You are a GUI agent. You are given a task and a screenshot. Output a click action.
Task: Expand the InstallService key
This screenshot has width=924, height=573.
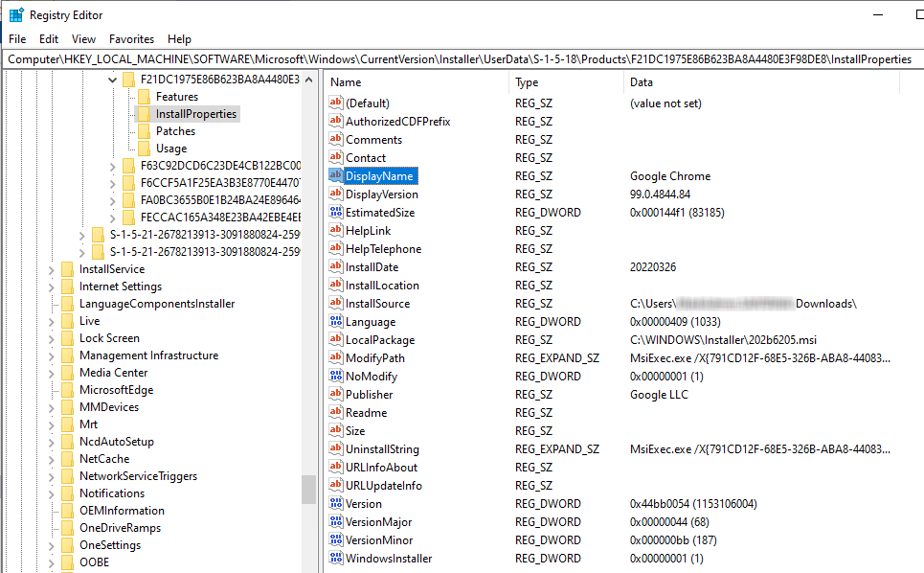click(53, 269)
